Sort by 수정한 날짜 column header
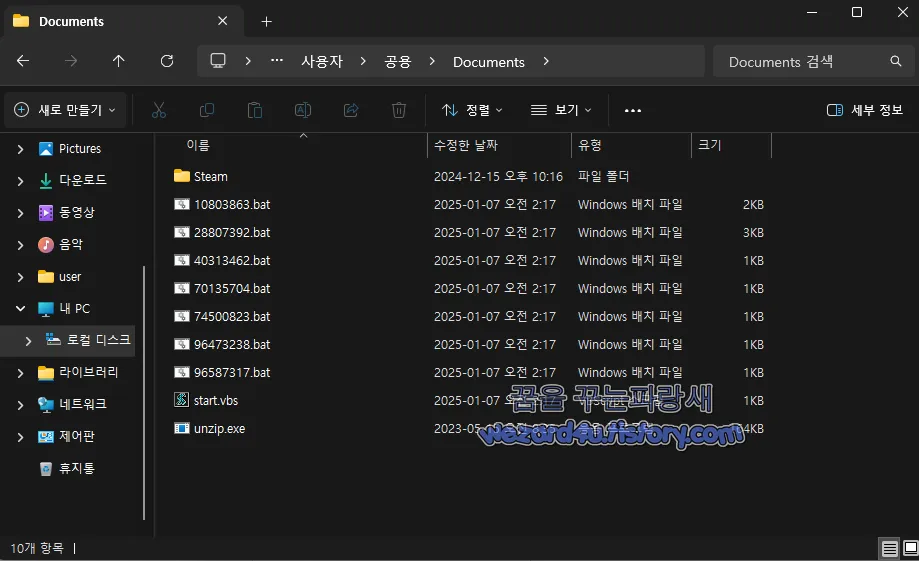 (x=465, y=145)
